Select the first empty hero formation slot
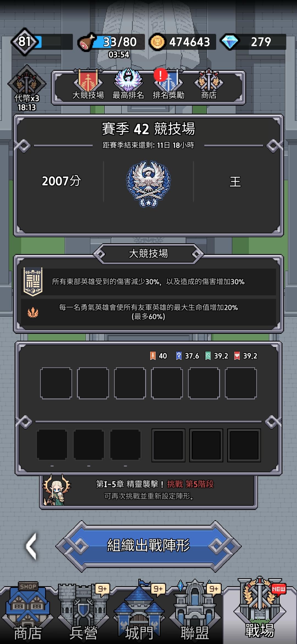The height and width of the screenshot is (644, 297). pos(56,383)
